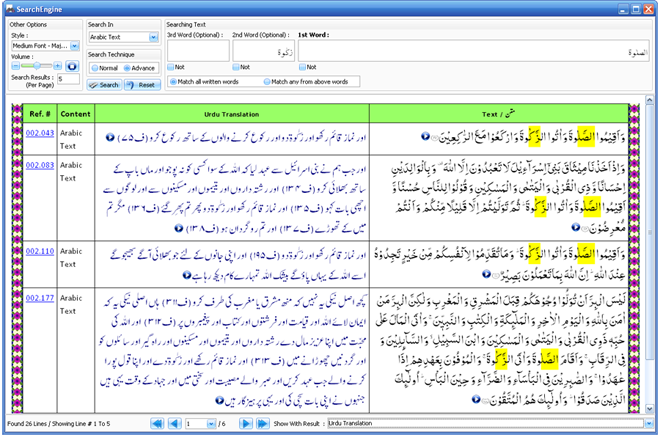Click the results scrollbar down arrow

click(649, 408)
